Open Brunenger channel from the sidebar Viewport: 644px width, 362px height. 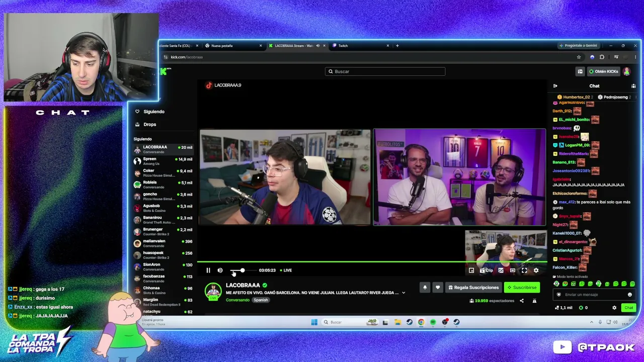163,231
